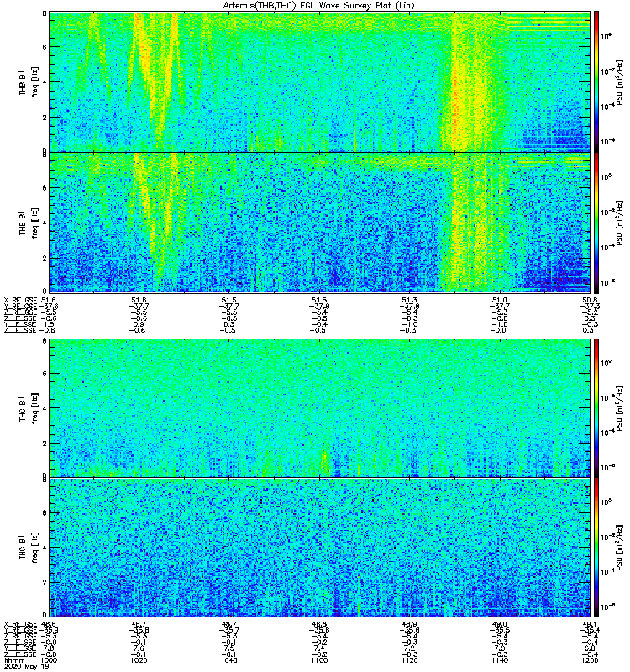Click the THC X_RE_GSE value 48.6
This screenshot has width=630, height=672.
click(x=49, y=624)
